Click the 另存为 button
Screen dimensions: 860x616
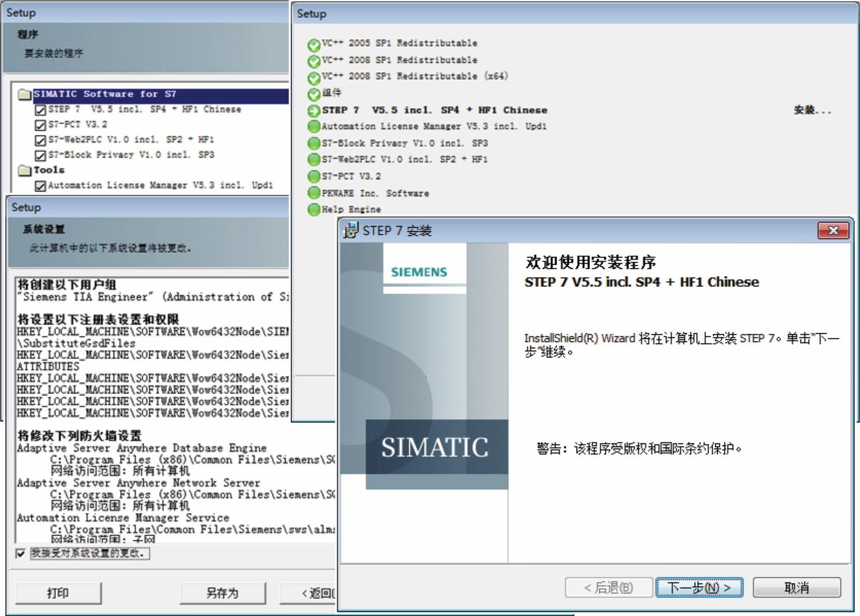tap(223, 593)
